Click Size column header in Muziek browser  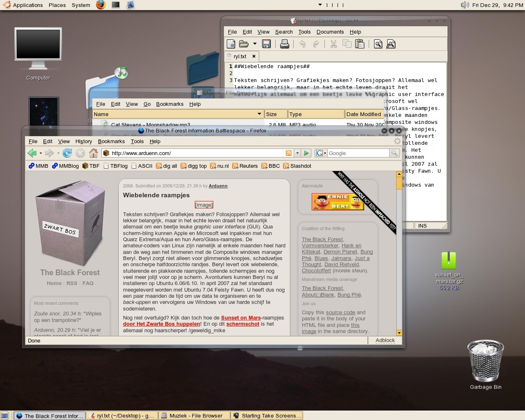pos(275,114)
